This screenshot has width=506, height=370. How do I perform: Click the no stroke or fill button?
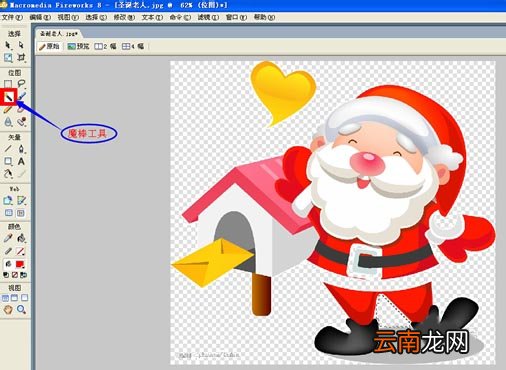pos(15,275)
